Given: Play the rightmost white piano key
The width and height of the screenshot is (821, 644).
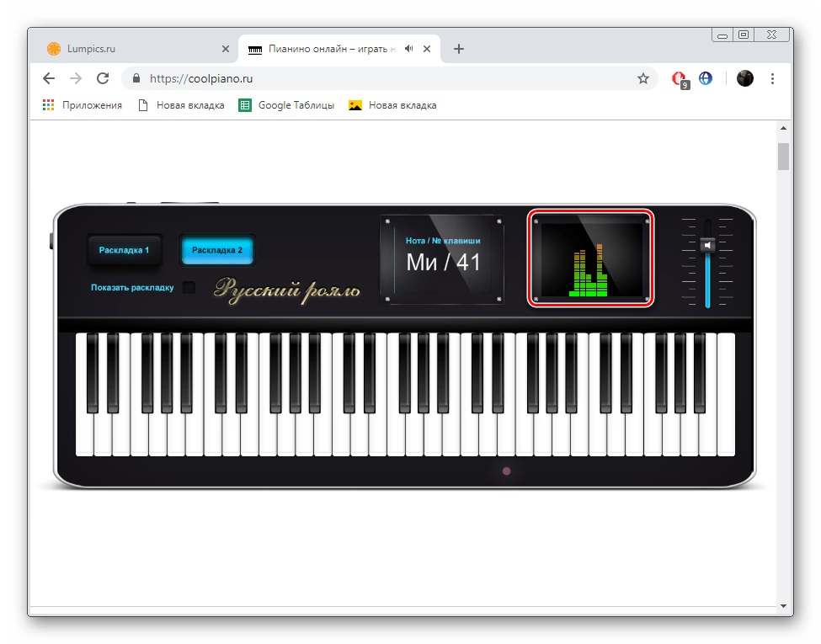Looking at the screenshot, I should tap(726, 394).
